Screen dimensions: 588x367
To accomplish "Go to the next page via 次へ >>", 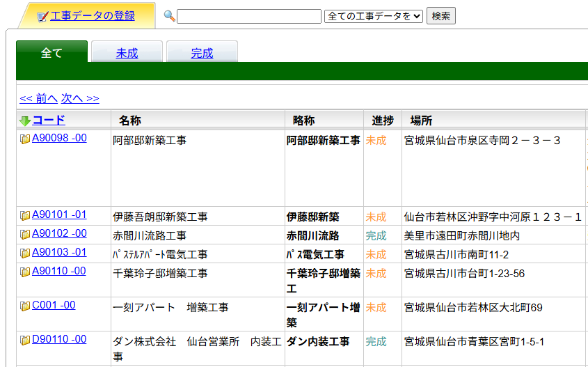I will (80, 98).
